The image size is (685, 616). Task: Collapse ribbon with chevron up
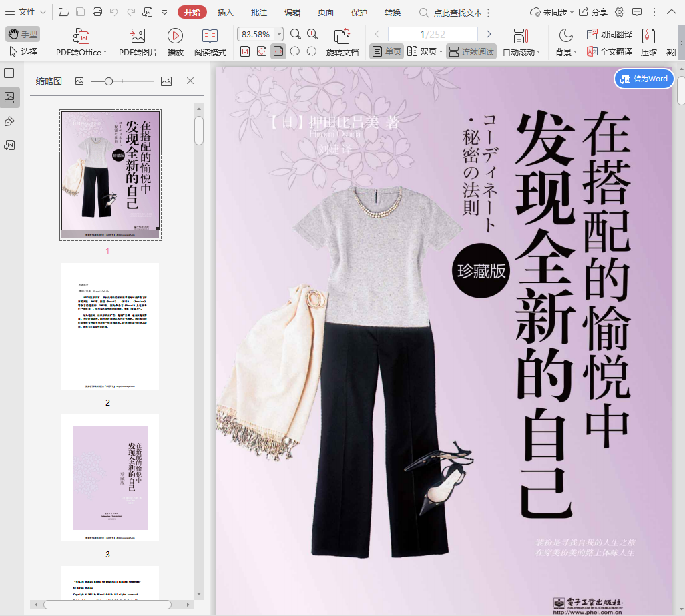672,12
